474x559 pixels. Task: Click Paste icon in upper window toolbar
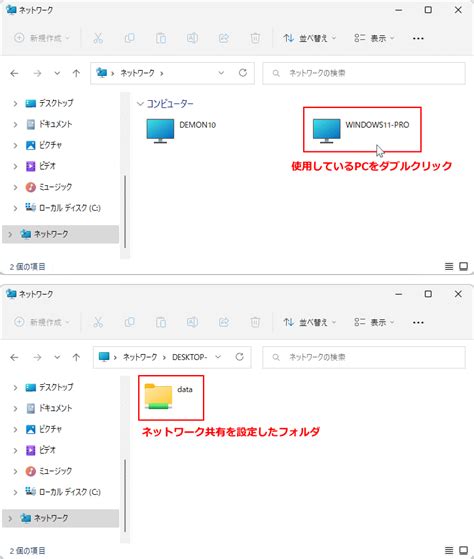161,38
